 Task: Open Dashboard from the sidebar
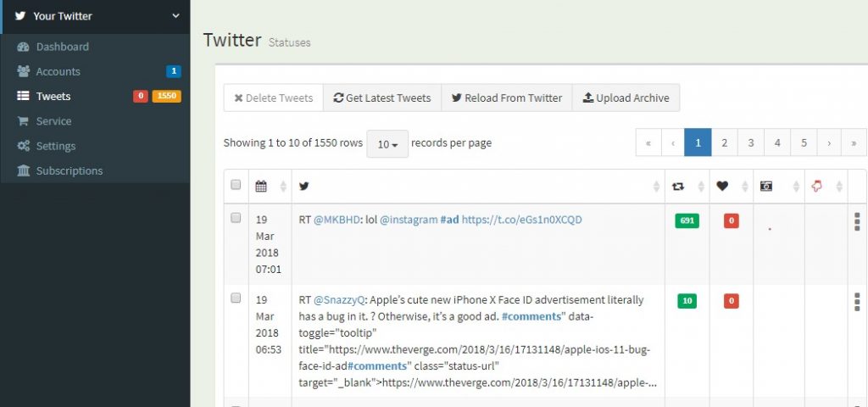62,47
